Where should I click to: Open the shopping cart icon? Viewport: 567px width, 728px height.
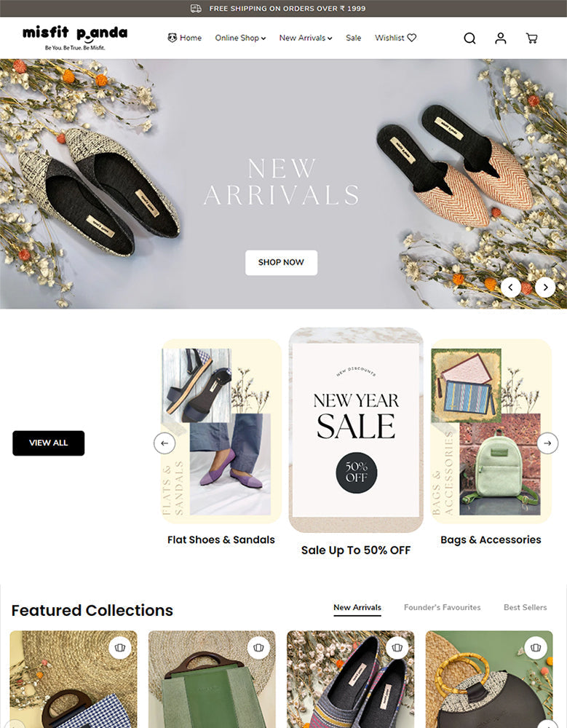[532, 38]
